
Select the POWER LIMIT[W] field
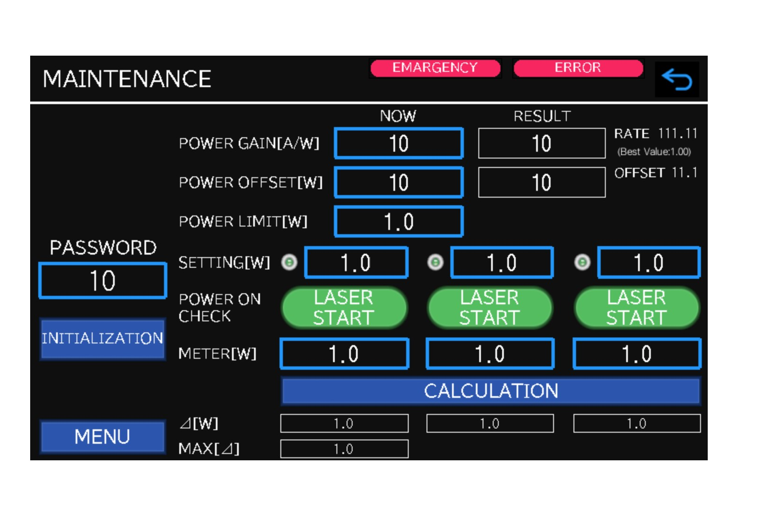(x=398, y=222)
